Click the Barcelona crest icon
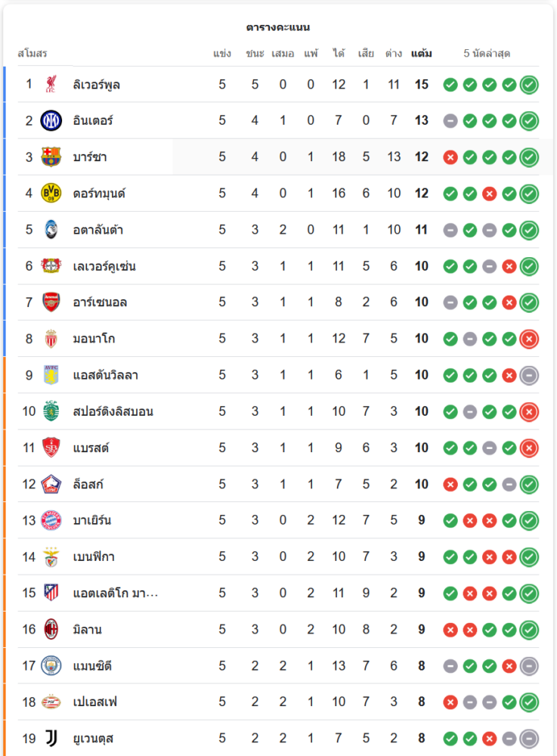 coord(51,156)
